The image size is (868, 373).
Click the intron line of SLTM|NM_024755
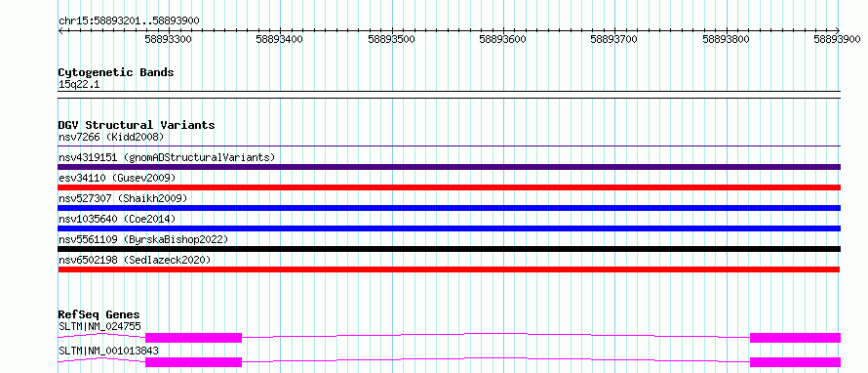point(496,334)
